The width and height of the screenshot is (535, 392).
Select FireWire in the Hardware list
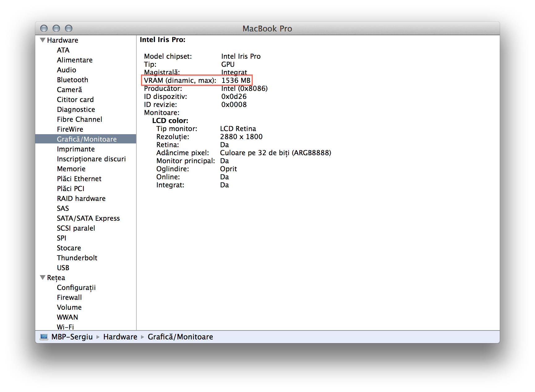click(70, 129)
